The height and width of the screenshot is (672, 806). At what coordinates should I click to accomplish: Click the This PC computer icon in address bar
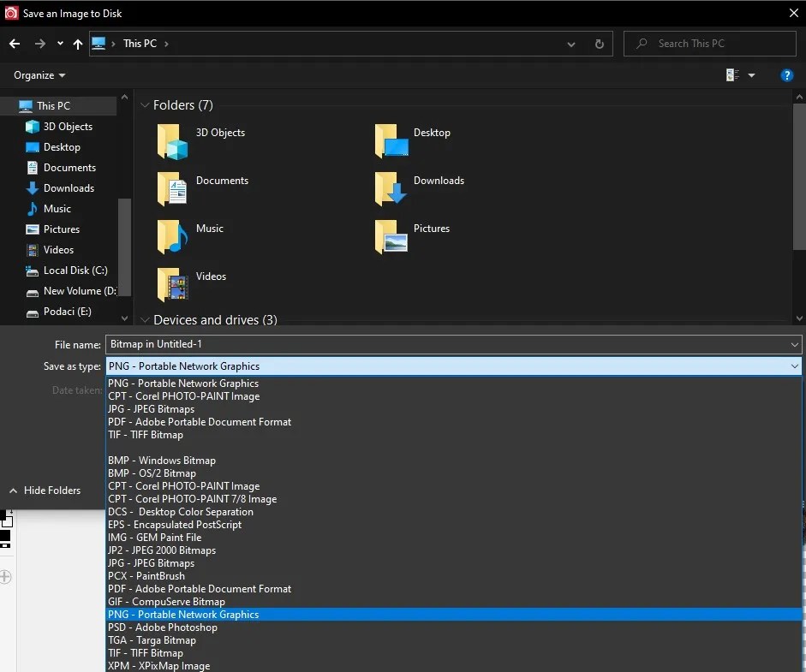99,43
